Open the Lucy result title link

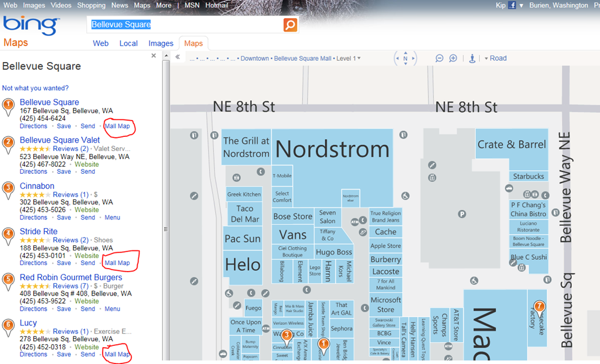28,323
